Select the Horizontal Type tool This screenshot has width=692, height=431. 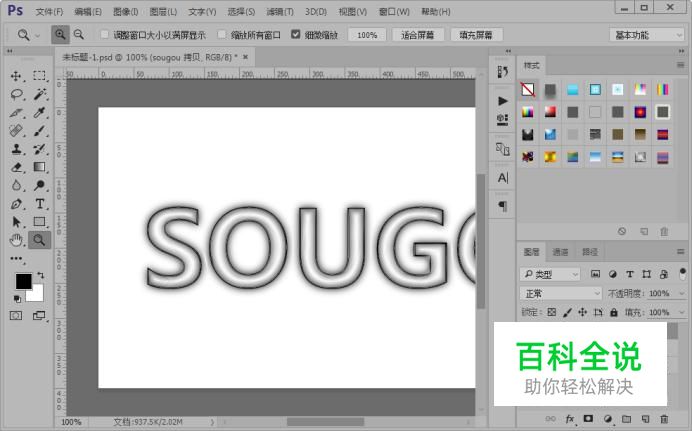coord(39,204)
